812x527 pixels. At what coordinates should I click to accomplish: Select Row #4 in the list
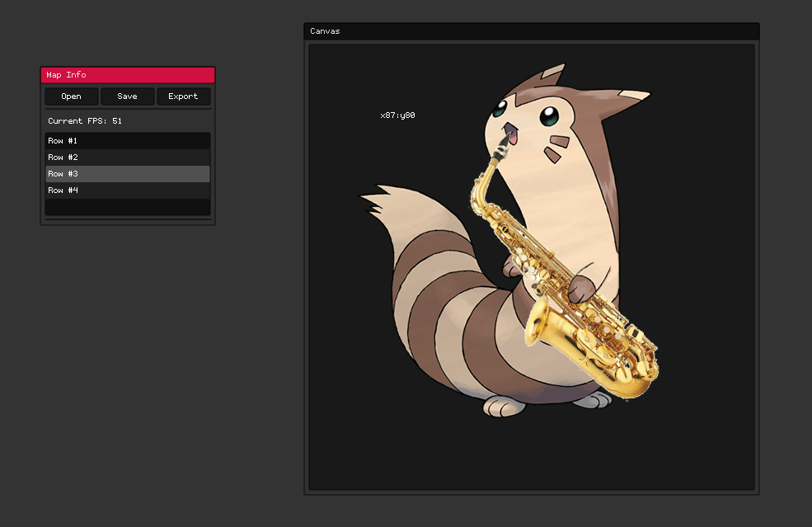pos(127,191)
